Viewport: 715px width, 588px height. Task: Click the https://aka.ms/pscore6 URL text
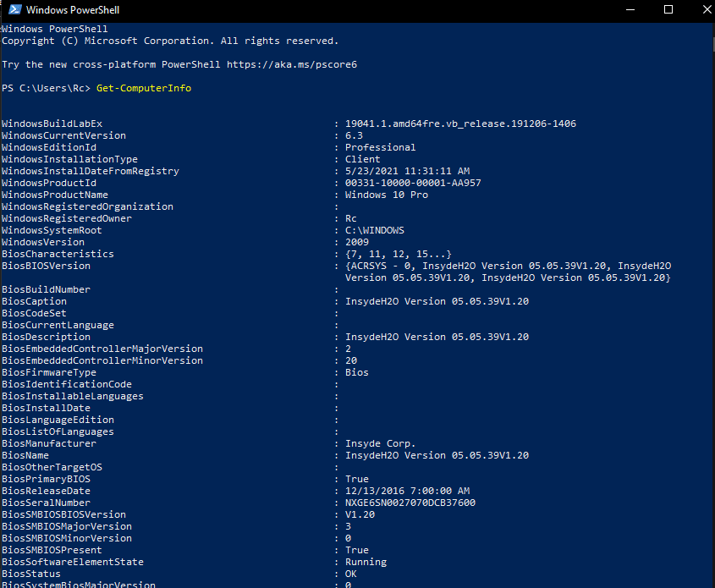pos(292,64)
